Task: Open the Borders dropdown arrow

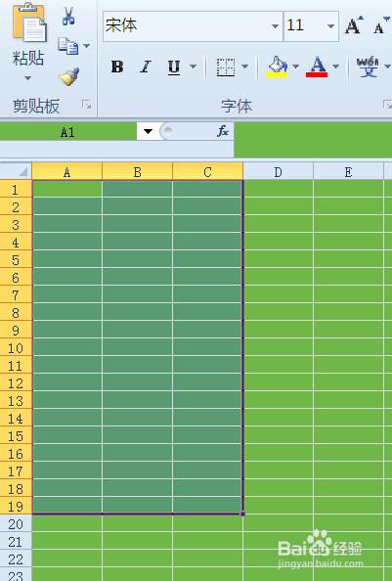Action: point(244,67)
